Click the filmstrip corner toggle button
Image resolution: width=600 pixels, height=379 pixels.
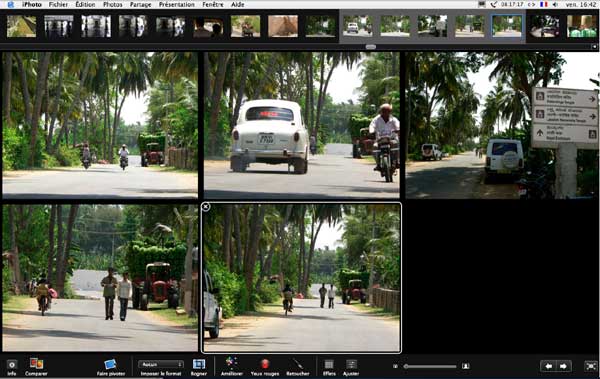[594, 47]
